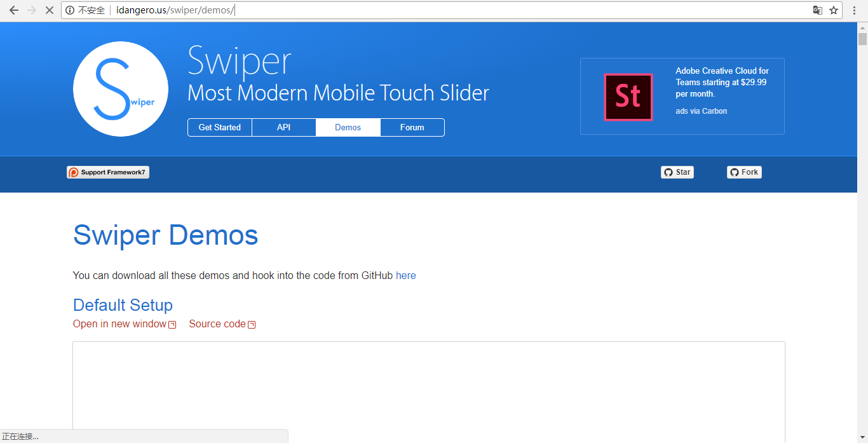The width and height of the screenshot is (868, 443).
Task: Open the Forum tab
Action: 412,127
